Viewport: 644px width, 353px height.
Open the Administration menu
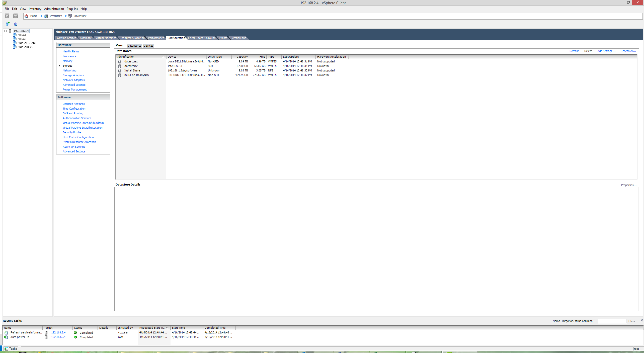54,9
